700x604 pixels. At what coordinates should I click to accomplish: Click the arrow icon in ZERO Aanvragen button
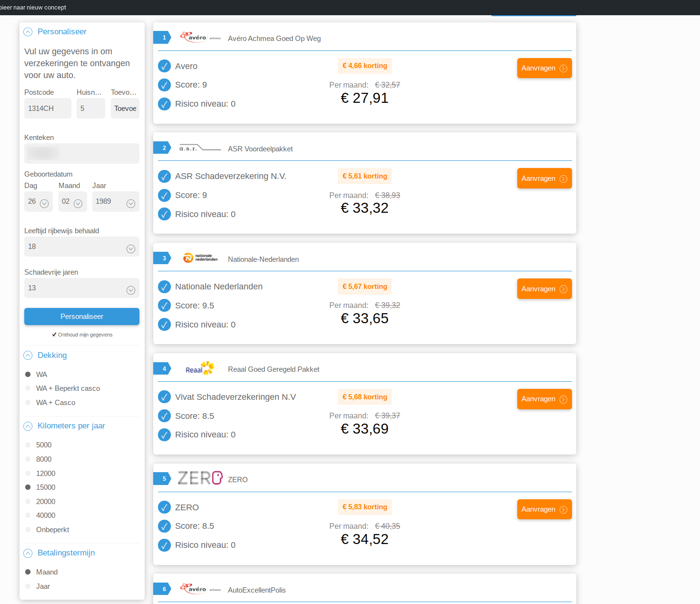click(x=563, y=510)
